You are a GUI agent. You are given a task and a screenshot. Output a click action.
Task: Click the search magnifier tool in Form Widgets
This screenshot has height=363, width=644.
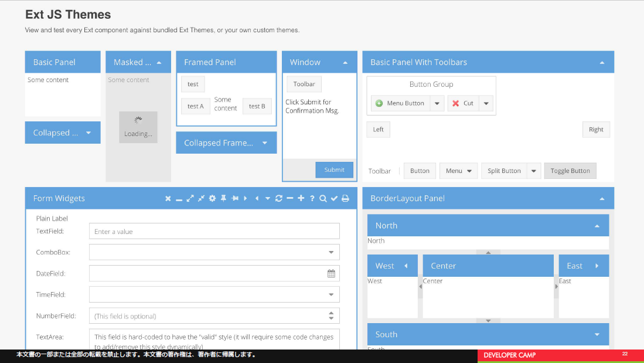point(323,199)
